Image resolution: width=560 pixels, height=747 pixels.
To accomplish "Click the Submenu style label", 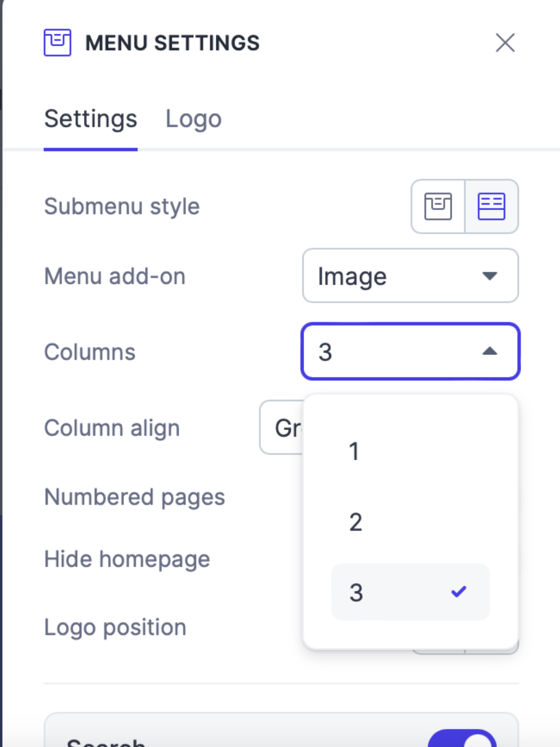I will point(122,207).
